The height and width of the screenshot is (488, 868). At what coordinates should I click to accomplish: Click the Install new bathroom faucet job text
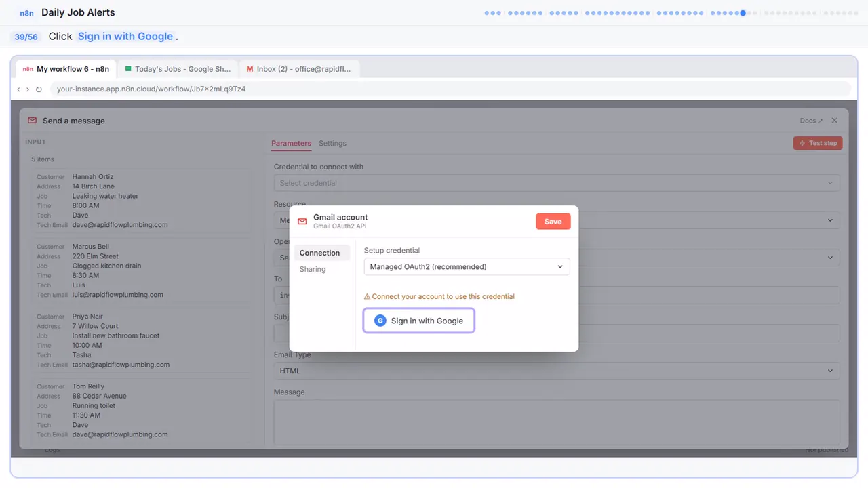coord(116,335)
